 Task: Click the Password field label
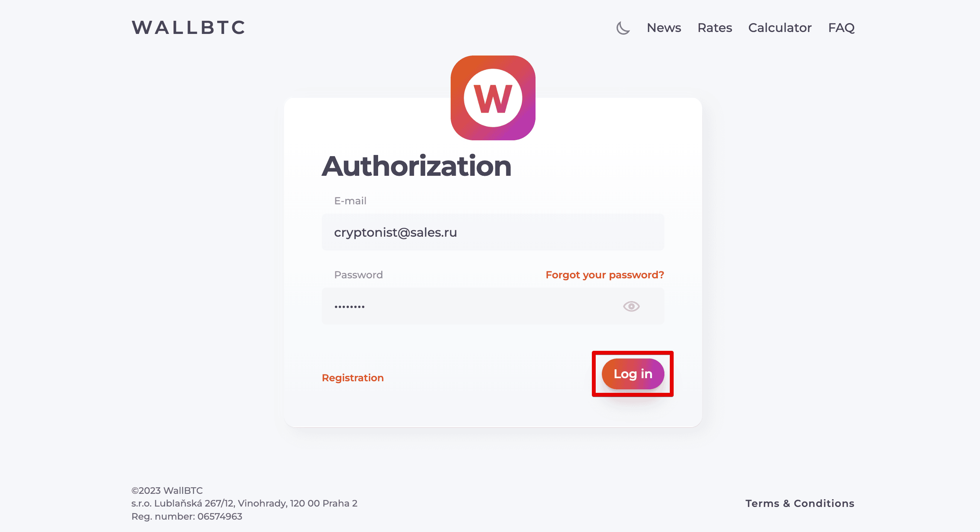(358, 275)
